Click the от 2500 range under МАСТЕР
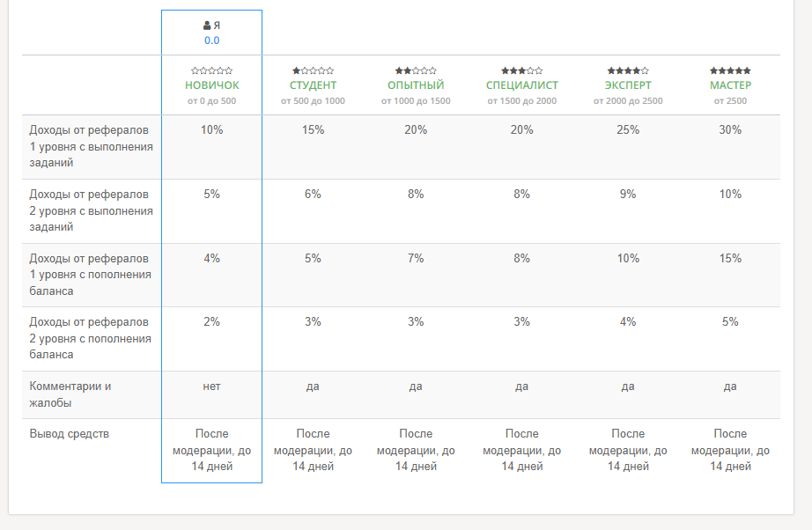The width and height of the screenshot is (812, 530). coord(730,101)
